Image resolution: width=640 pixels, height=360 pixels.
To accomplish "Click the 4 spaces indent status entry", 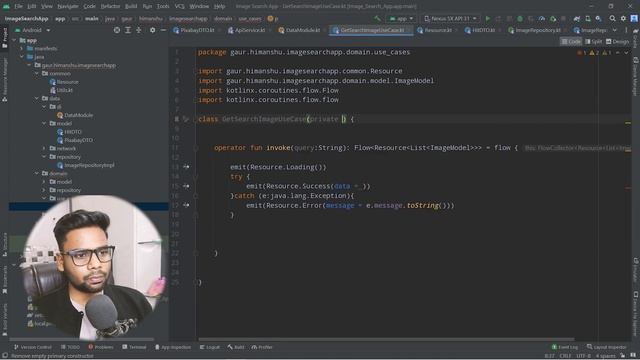I will pyautogui.click(x=605, y=356).
